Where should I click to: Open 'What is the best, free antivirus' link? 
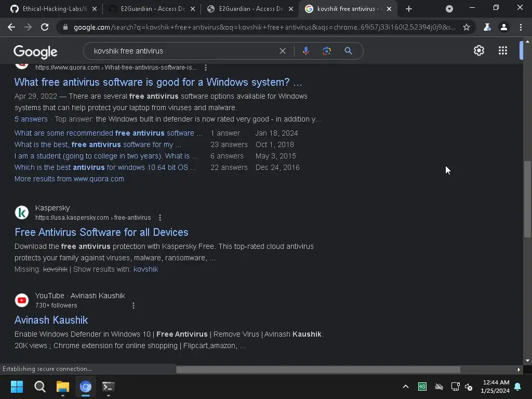98,144
